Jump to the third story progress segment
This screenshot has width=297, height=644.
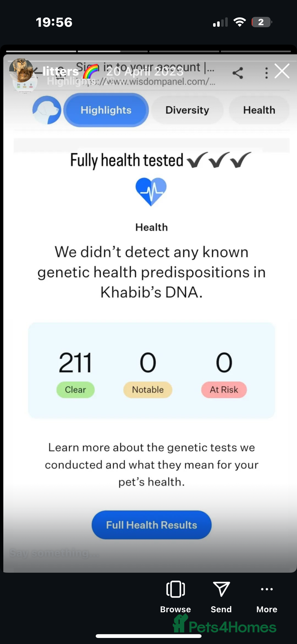click(x=184, y=51)
